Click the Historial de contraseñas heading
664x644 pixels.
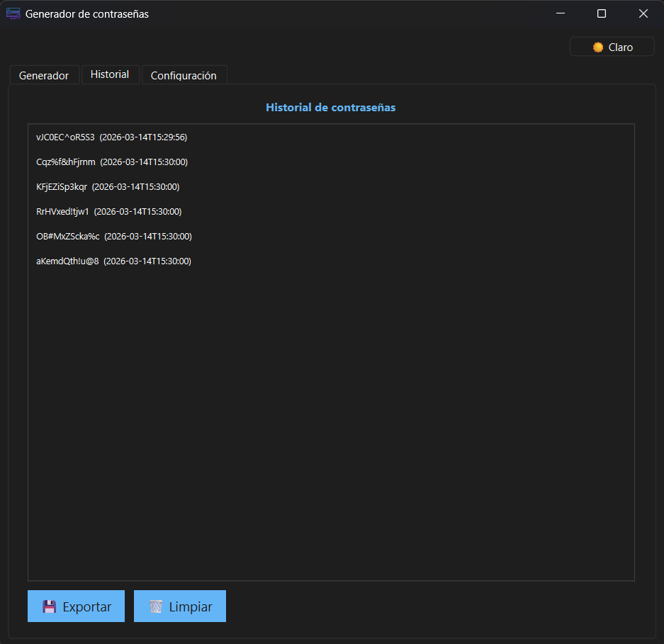(330, 108)
